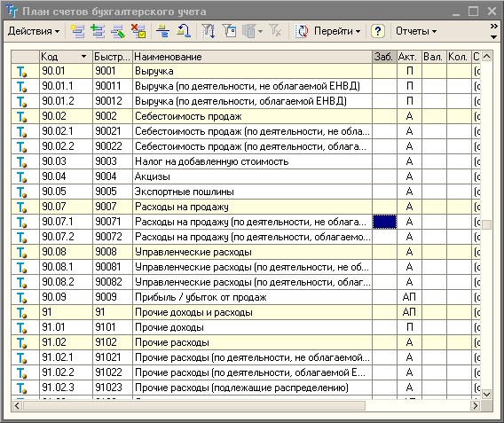Open toolbar options down arrow
The width and height of the screenshot is (504, 423).
494,37
